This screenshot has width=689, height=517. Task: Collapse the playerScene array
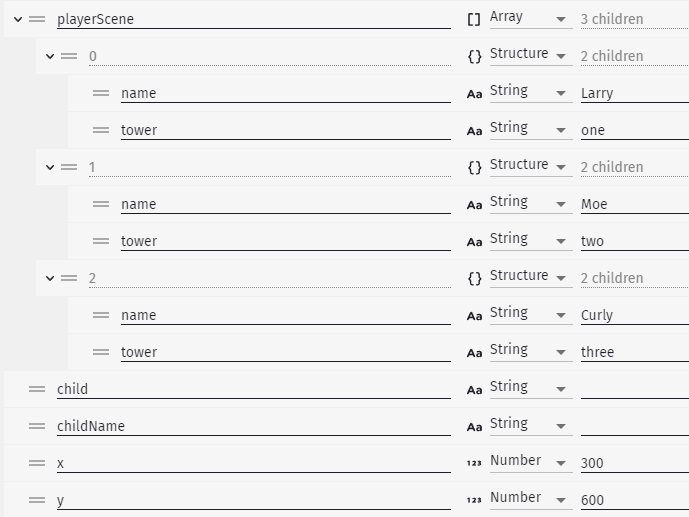pos(18,19)
